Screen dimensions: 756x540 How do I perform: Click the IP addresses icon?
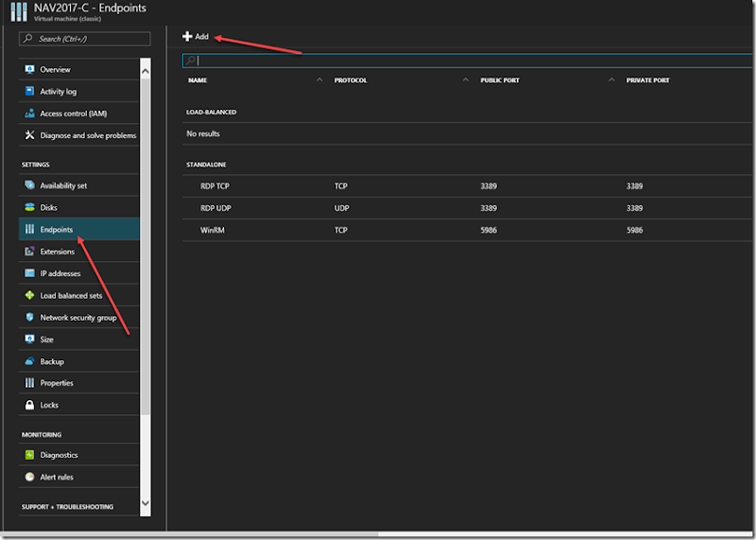click(x=29, y=273)
